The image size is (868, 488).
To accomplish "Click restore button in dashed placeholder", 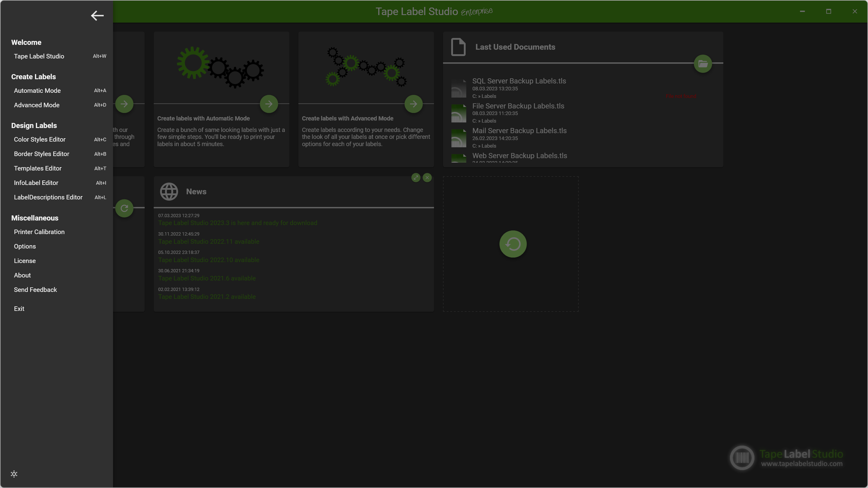I will pyautogui.click(x=513, y=244).
